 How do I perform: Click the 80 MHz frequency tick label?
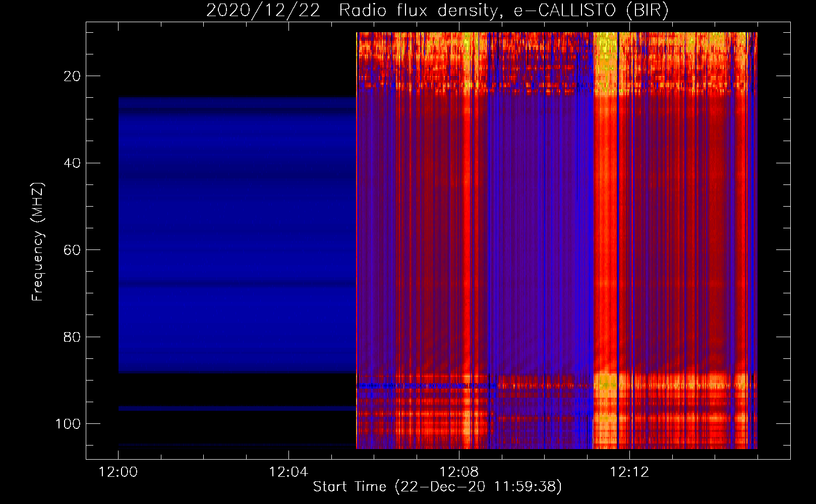point(72,337)
